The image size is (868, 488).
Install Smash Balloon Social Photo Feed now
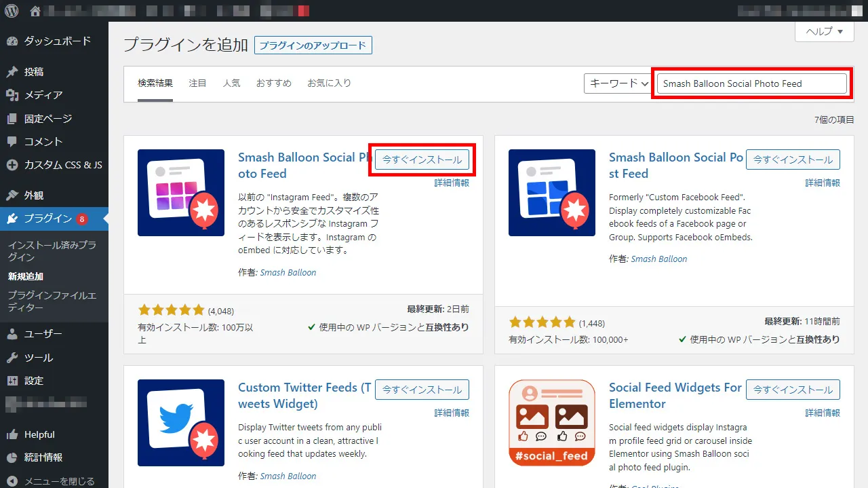click(x=422, y=159)
